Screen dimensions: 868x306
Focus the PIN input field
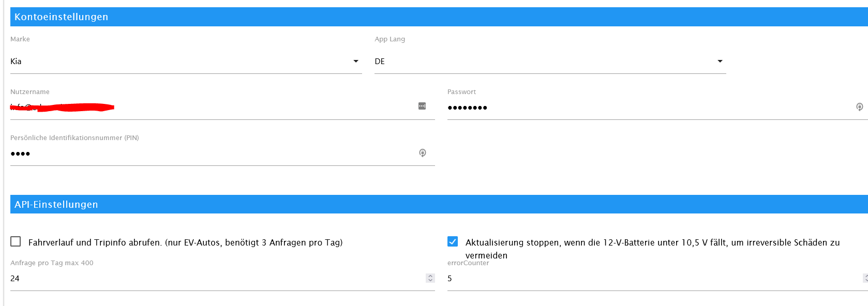[207, 154]
